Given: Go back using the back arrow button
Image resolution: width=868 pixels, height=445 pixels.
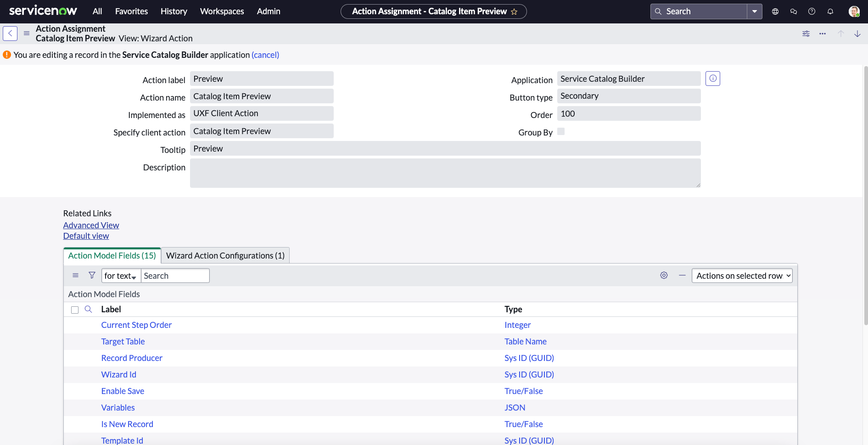Looking at the screenshot, I should (x=10, y=34).
